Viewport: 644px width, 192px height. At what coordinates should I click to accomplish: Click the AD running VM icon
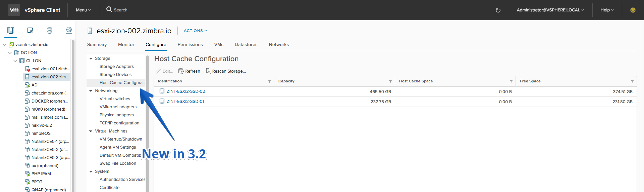[28, 85]
